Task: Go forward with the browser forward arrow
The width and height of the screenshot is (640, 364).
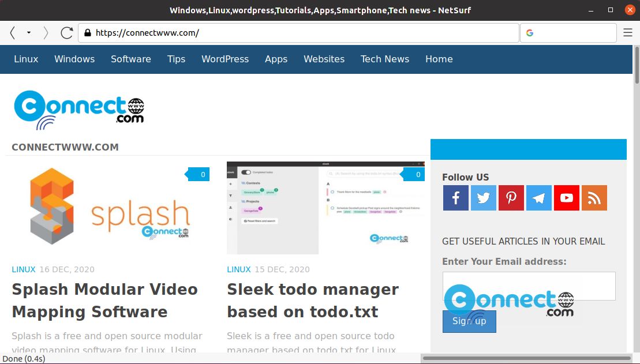Action: [x=46, y=33]
